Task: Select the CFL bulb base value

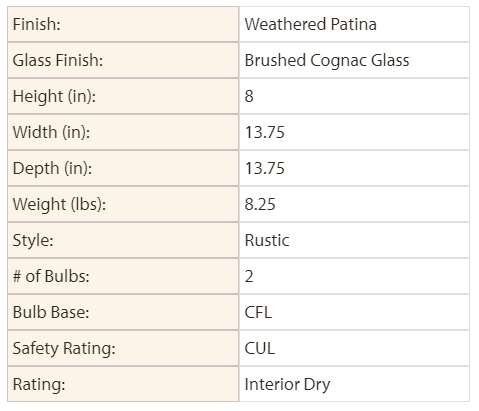Action: pos(258,312)
